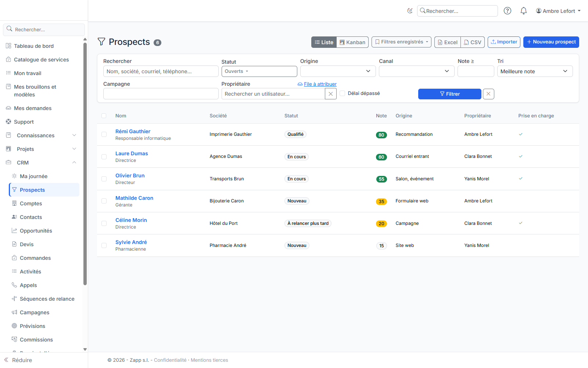Check the Mathilde Caron row checkbox
This screenshot has height=368, width=588.
[104, 201]
